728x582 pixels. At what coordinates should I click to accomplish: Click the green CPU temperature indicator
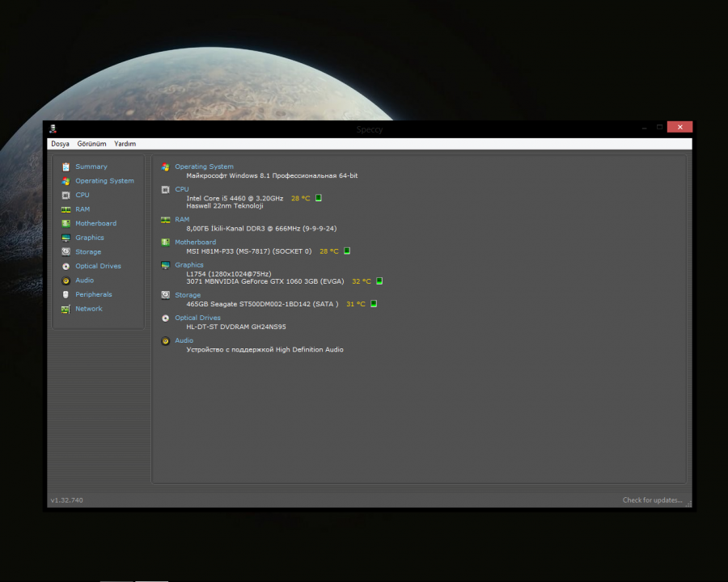tap(319, 198)
